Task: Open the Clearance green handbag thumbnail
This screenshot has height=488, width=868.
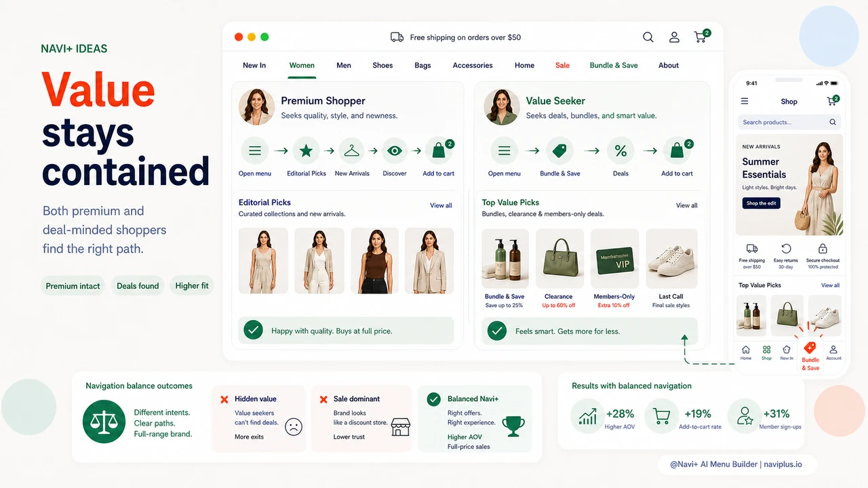Action: 559,259
